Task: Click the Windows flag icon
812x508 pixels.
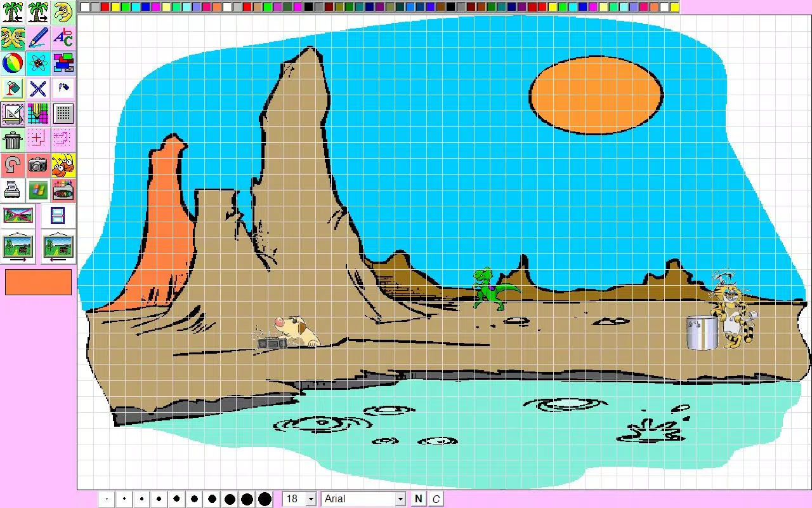Action: [38, 190]
